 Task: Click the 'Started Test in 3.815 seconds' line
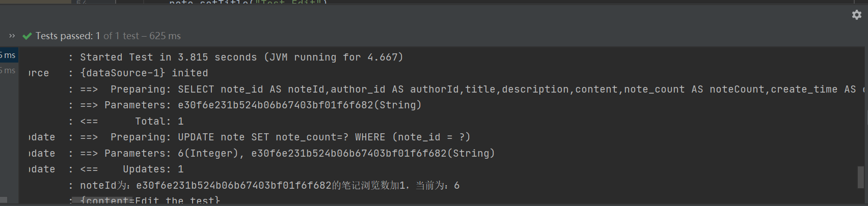[241, 57]
